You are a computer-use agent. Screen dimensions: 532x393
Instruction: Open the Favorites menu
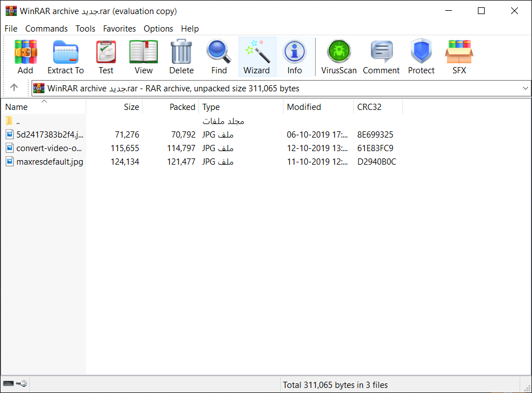point(119,29)
